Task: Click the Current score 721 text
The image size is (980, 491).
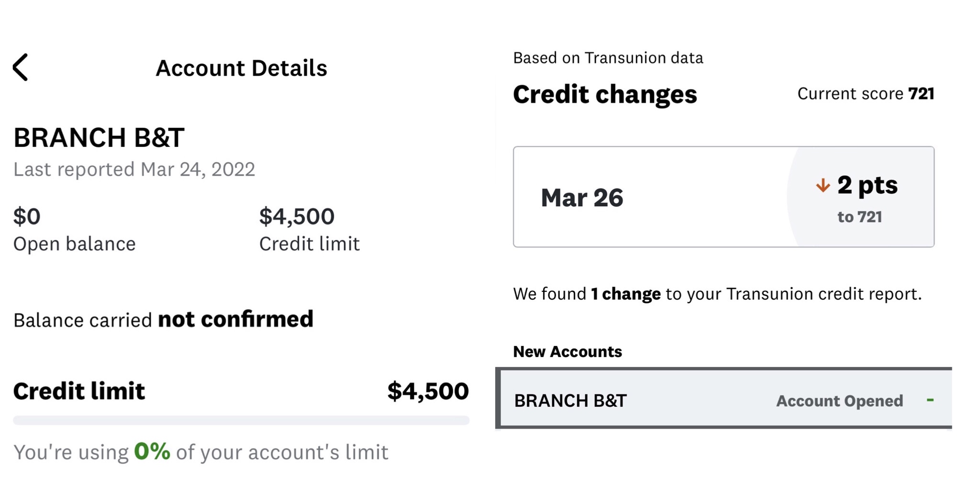Action: [x=865, y=94]
